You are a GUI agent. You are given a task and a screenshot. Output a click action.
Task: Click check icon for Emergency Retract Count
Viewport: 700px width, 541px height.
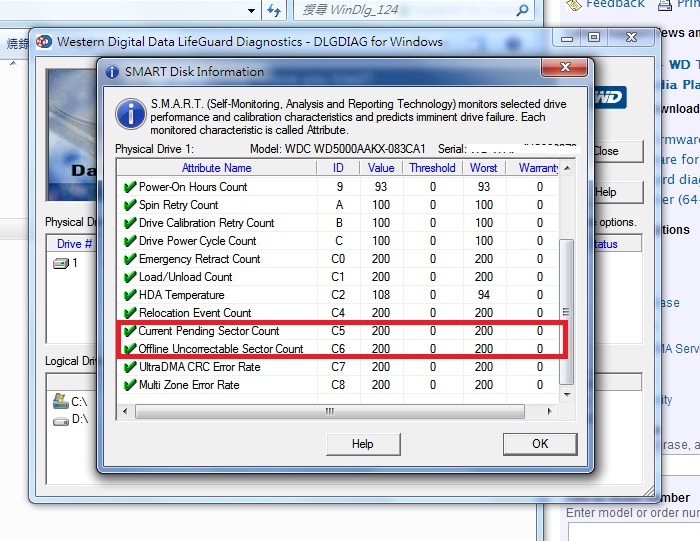pyautogui.click(x=129, y=259)
